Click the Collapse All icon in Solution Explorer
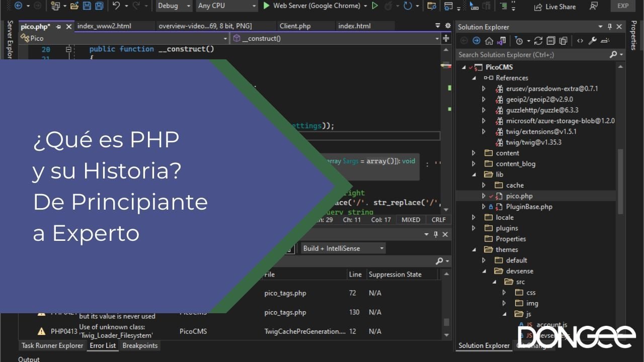Screen dimensions: 644x362 pyautogui.click(x=551, y=41)
